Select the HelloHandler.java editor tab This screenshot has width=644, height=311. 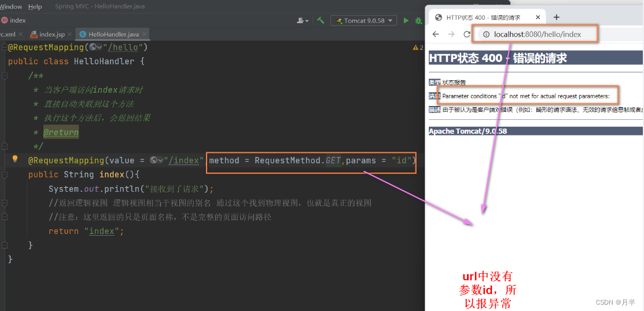113,34
